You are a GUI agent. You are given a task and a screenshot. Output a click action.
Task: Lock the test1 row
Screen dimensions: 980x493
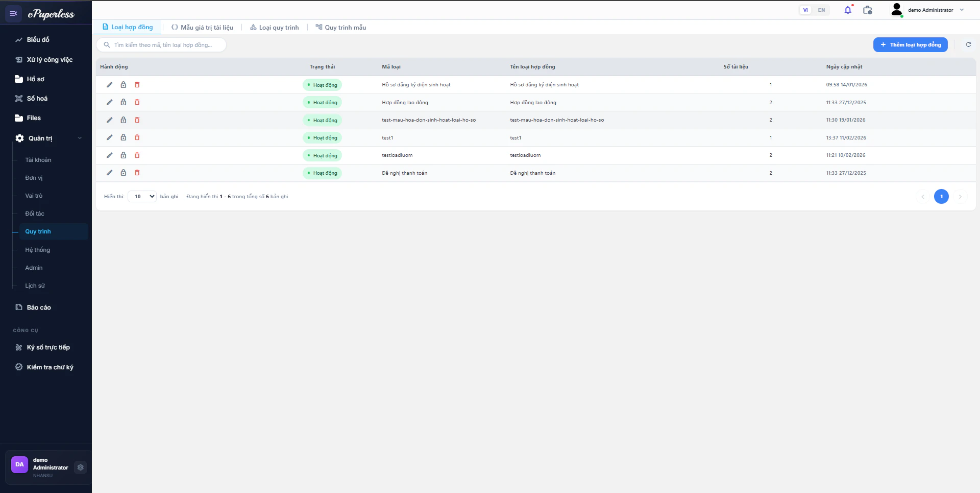point(123,137)
